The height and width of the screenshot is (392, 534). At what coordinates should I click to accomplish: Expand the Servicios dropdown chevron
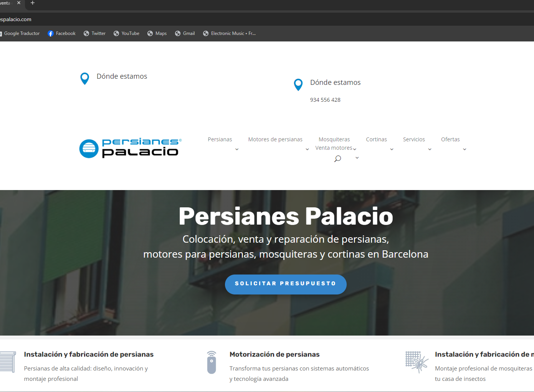coord(430,149)
